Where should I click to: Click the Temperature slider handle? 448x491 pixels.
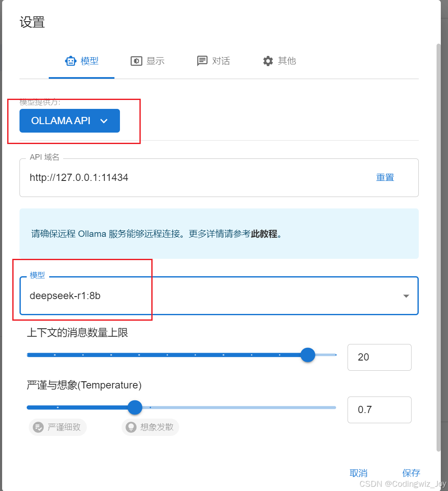(x=135, y=408)
